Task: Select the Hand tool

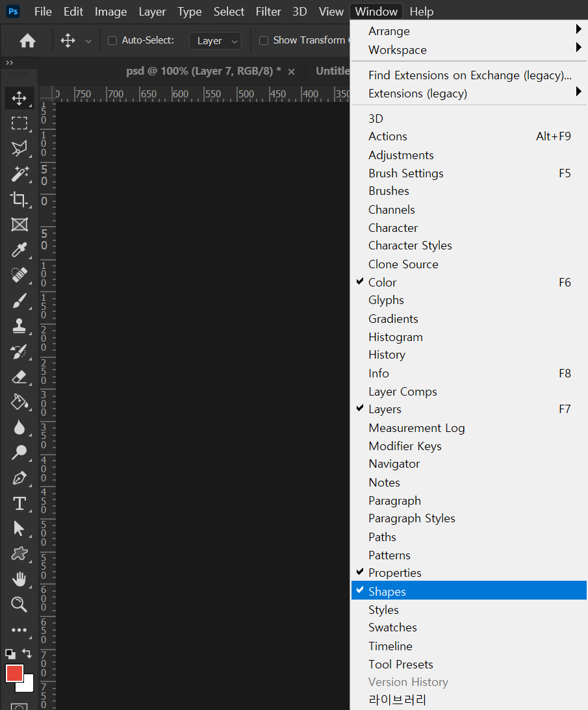Action: coord(19,579)
